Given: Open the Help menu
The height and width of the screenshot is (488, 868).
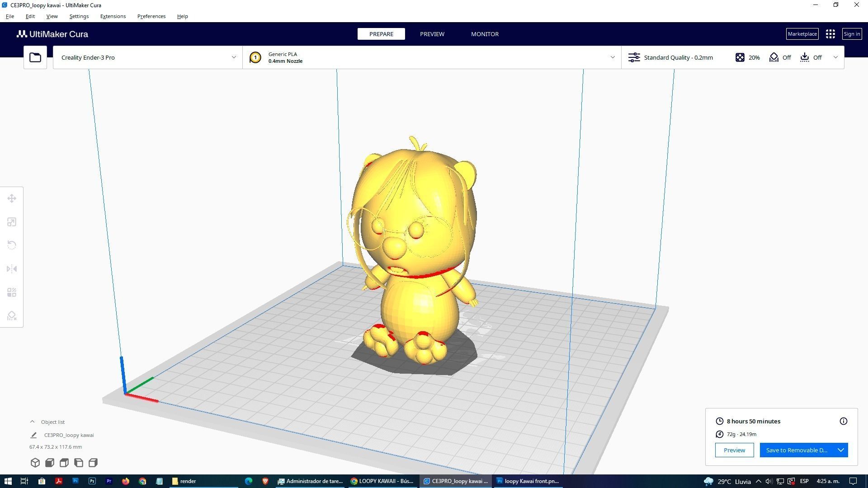Looking at the screenshot, I should (183, 16).
